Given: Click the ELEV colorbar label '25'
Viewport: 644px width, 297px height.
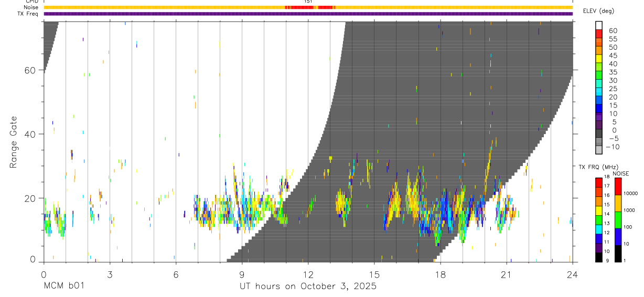Looking at the screenshot, I should (613, 89).
